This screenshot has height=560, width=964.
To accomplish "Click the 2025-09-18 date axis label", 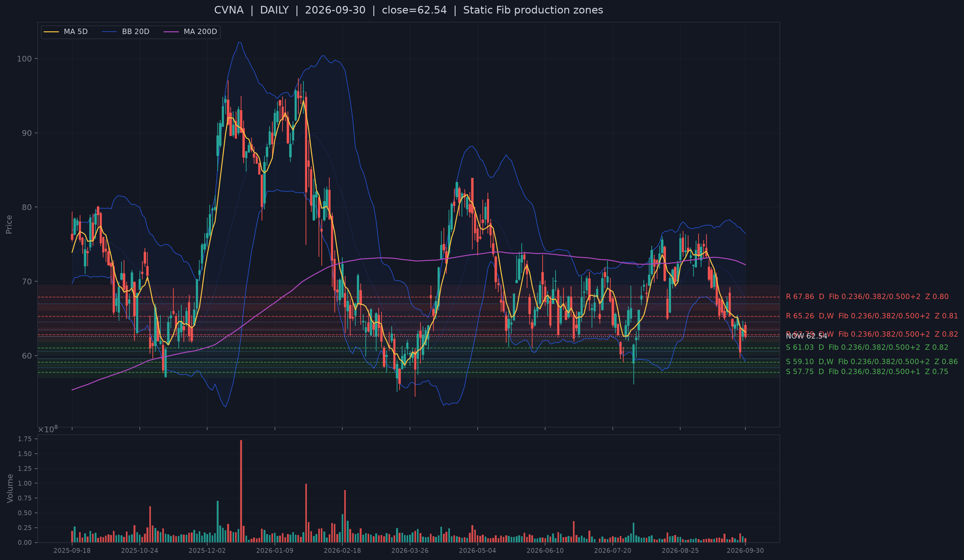I will (x=72, y=551).
